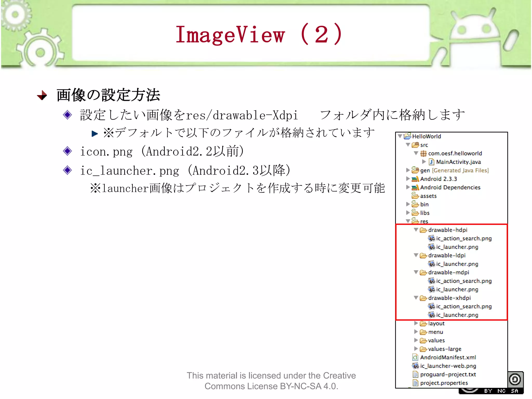Collapse the com.oesf.helloworld package triangle
Image resolution: width=532 pixels, height=399 pixels.
[x=416, y=153]
